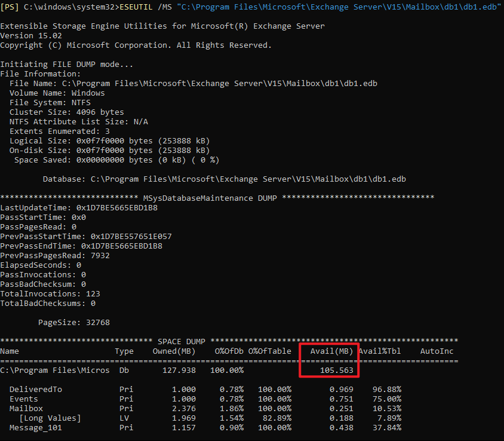The image size is (504, 441).
Task: Click the 105.563 available MB value
Action: pyautogui.click(x=337, y=370)
